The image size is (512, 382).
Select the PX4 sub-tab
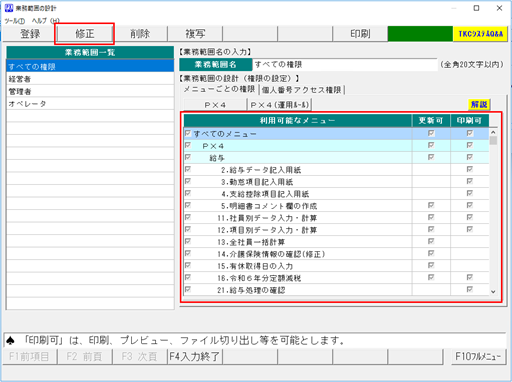[215, 105]
